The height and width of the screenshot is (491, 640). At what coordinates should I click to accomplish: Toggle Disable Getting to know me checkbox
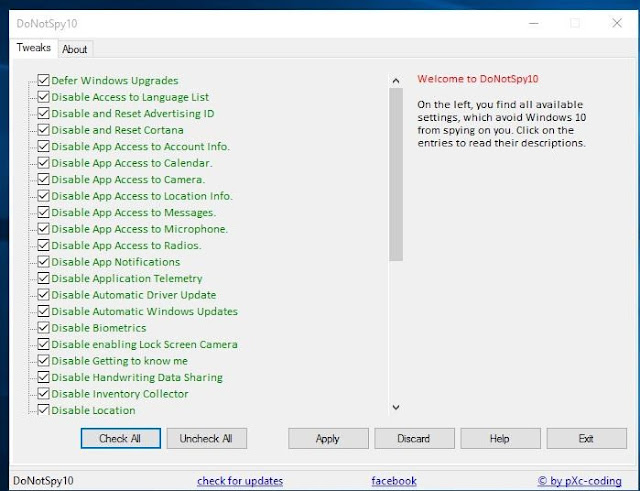click(x=43, y=360)
